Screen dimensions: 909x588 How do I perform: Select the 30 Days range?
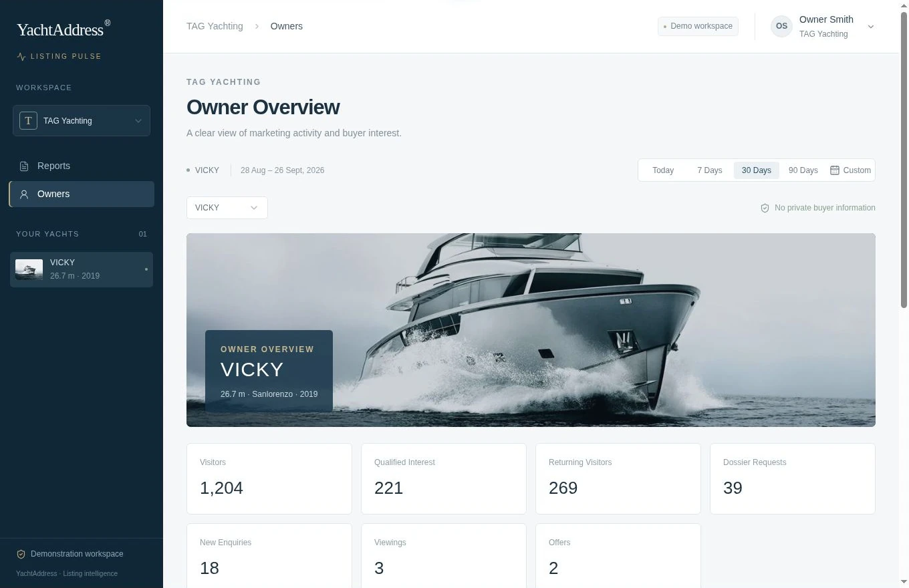pyautogui.click(x=756, y=170)
